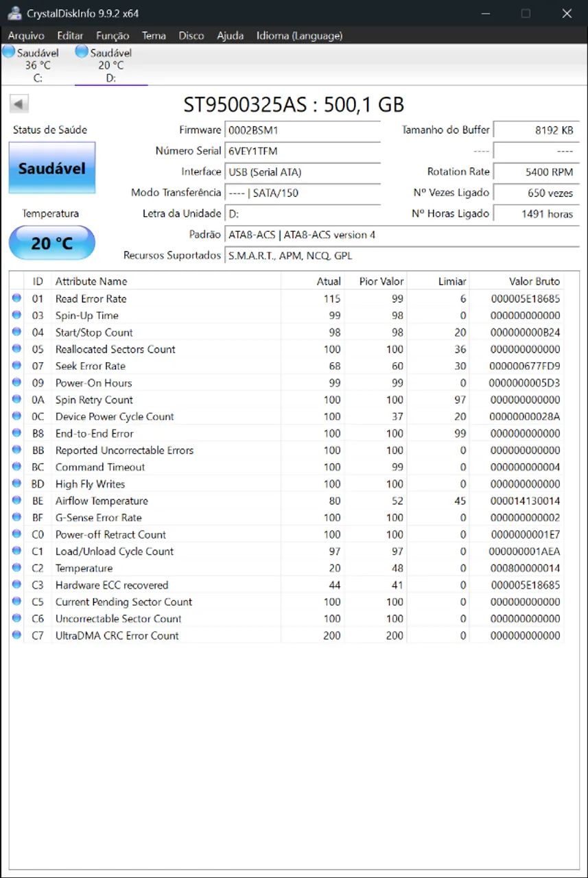Click status circle for Uncorrectable Sector Count
The image size is (588, 878).
16,618
